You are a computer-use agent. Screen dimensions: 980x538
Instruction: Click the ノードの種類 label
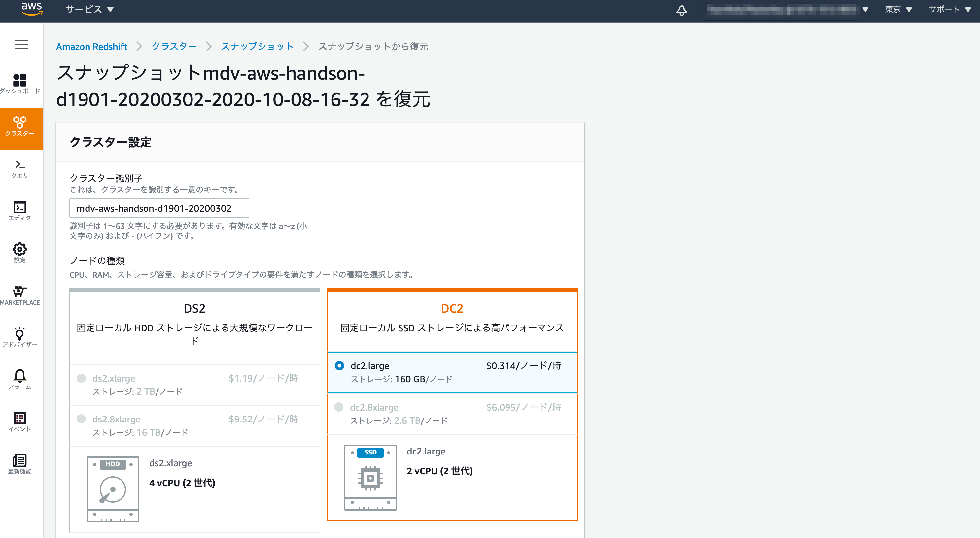97,261
